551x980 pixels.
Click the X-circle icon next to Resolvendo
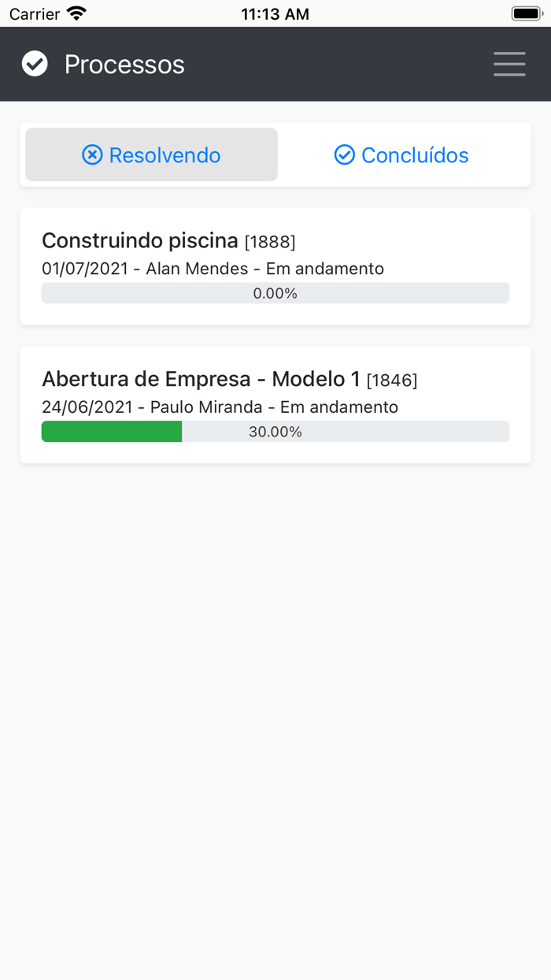[x=94, y=154]
